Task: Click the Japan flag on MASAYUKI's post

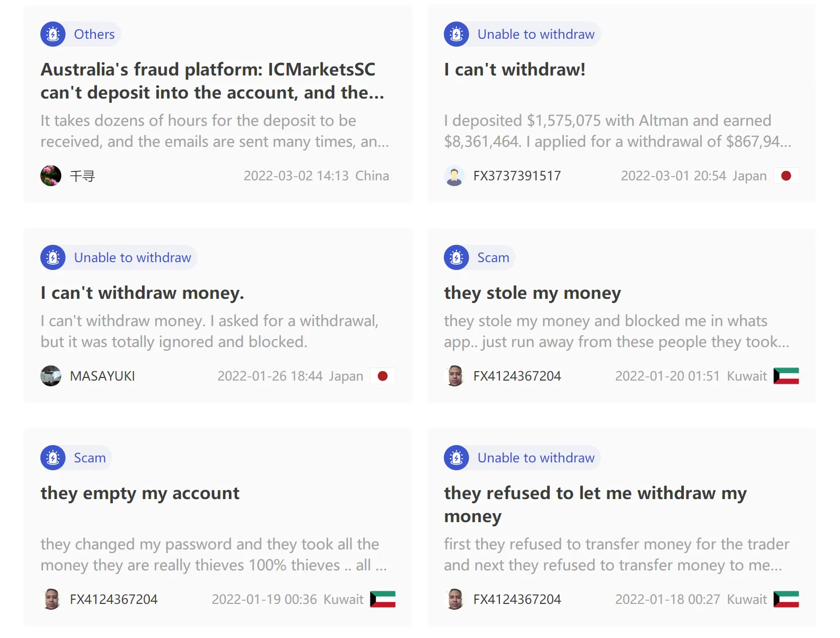Action: pyautogui.click(x=383, y=376)
